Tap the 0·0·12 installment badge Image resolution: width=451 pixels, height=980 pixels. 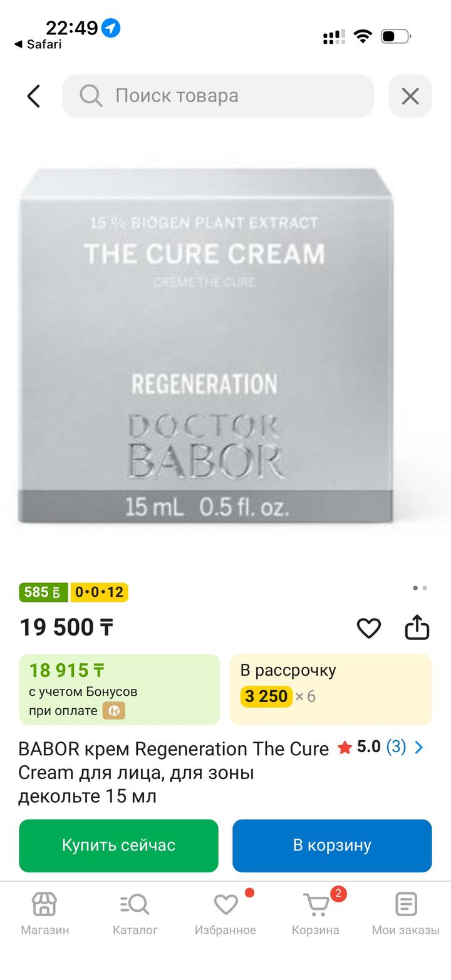point(99,592)
